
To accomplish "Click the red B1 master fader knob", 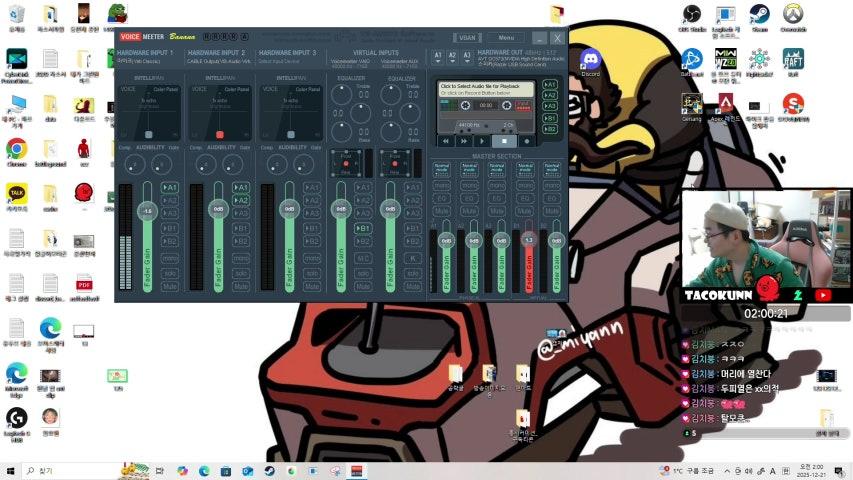I will tap(528, 240).
